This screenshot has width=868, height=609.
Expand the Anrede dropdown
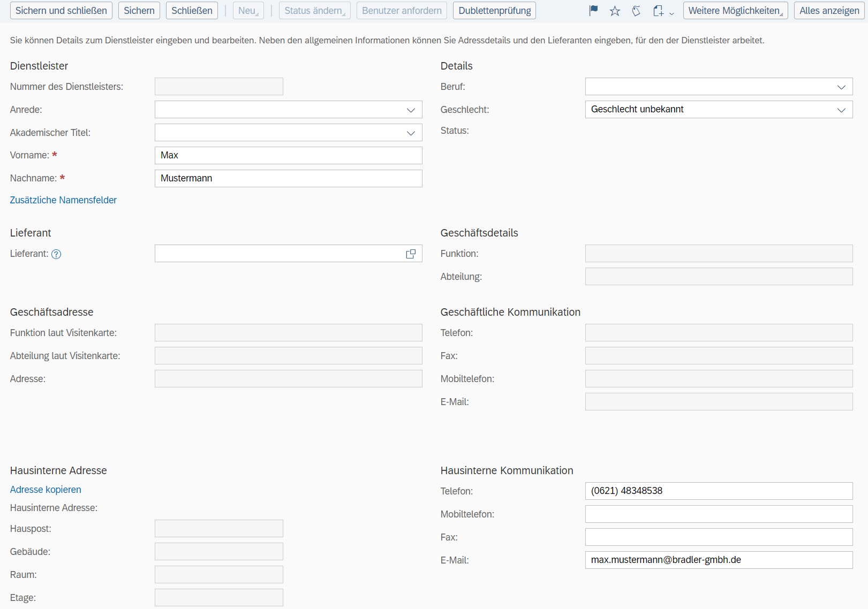click(411, 110)
